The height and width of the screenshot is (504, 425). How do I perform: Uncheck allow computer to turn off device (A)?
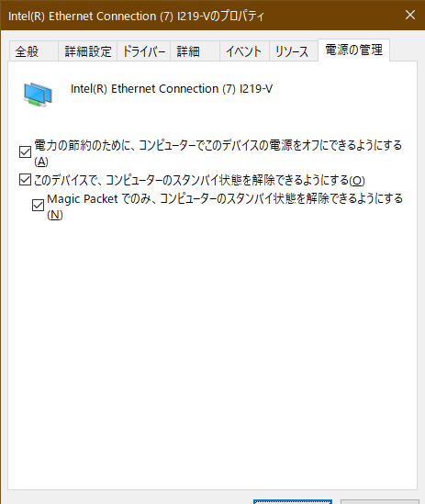coord(25,152)
